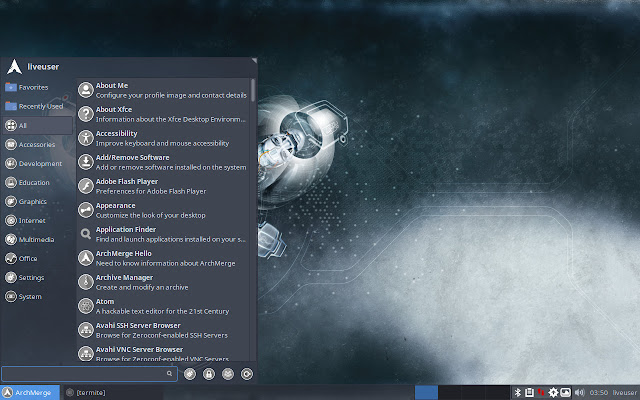This screenshot has height=400, width=640.
Task: Launch Archive Manager
Action: pyautogui.click(x=163, y=282)
